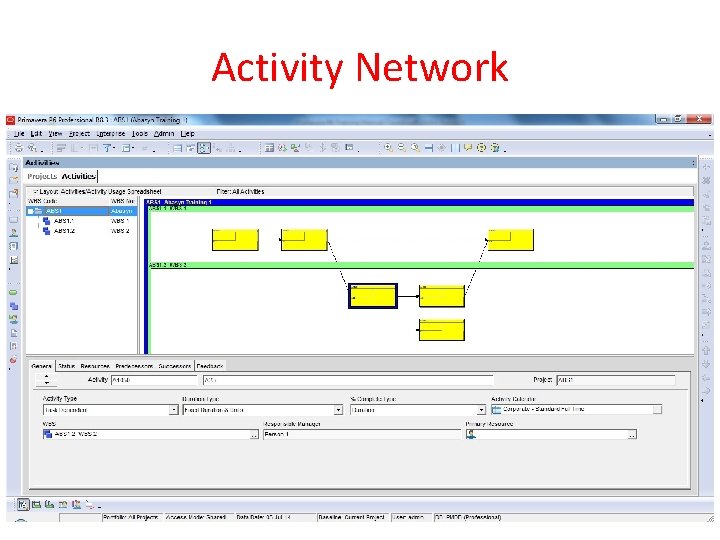Open the Filter funnel toolbar icon
Viewport: 720px width, 540px height.
click(x=107, y=148)
